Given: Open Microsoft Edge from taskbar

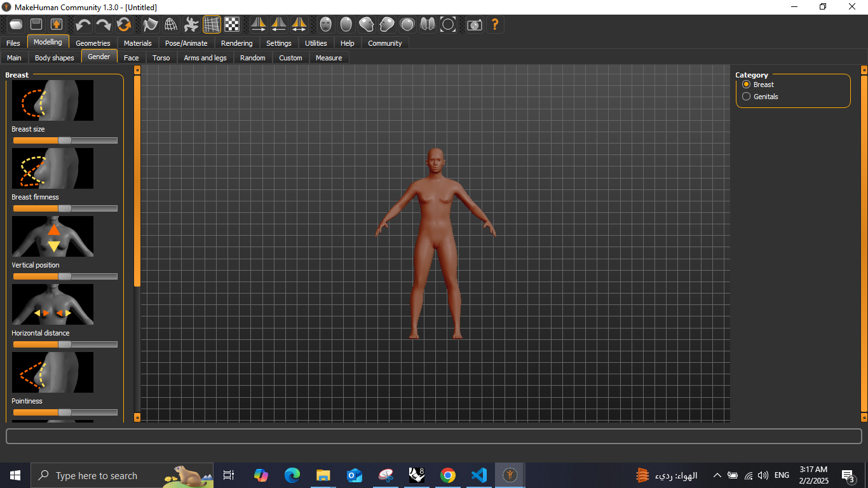Looking at the screenshot, I should pos(292,475).
